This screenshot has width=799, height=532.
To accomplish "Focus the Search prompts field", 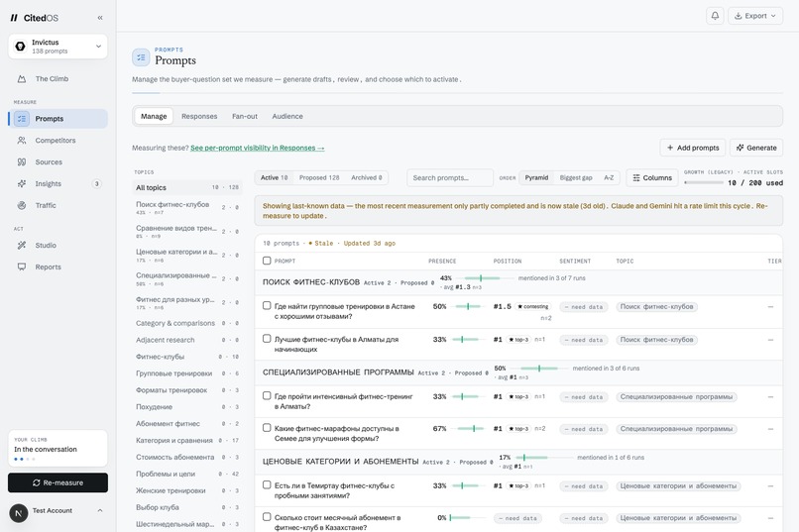I will click(450, 177).
